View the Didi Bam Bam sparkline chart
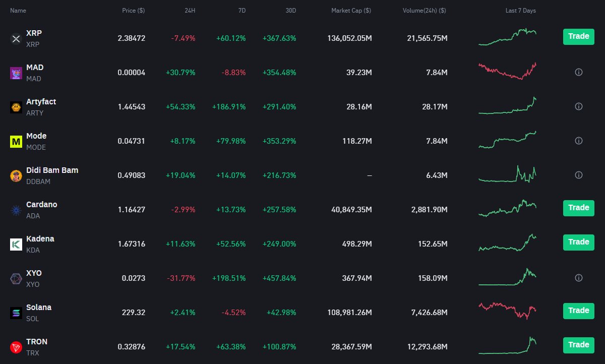605x364 pixels. (x=508, y=174)
